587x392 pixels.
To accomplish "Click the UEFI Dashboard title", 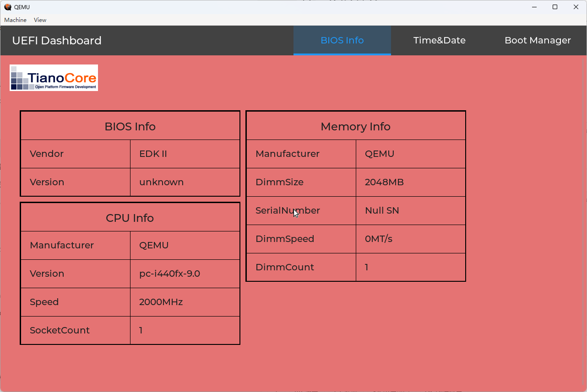I will click(57, 41).
